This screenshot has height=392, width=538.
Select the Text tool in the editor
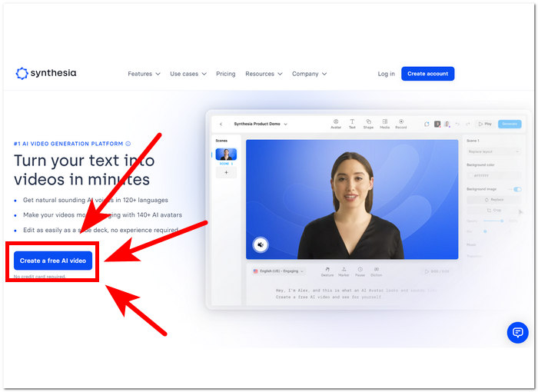[352, 124]
